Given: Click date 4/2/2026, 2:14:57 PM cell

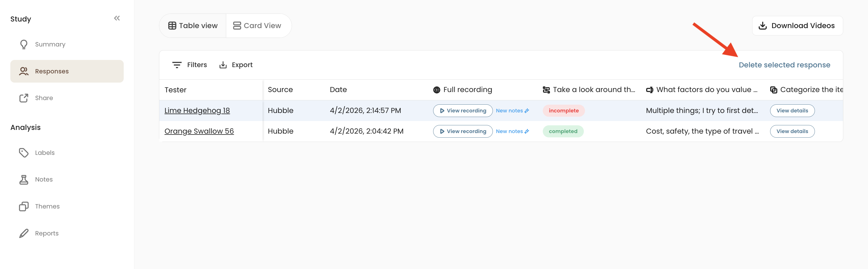Looking at the screenshot, I should click(x=365, y=110).
